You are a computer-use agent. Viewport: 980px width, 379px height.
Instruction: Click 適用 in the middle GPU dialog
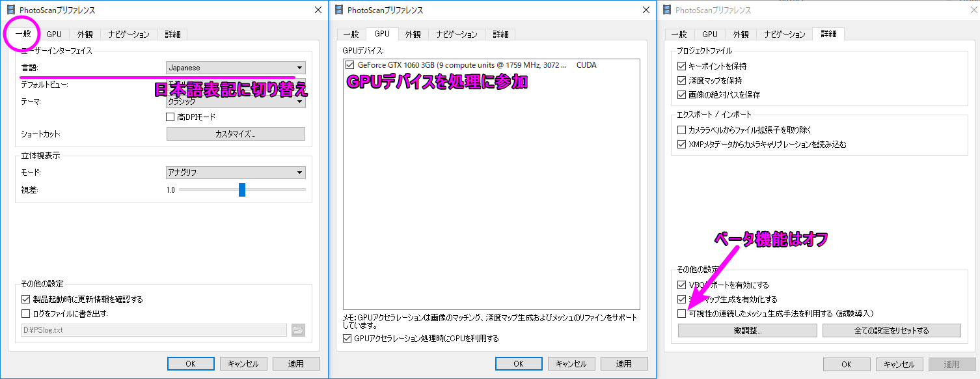pos(624,364)
